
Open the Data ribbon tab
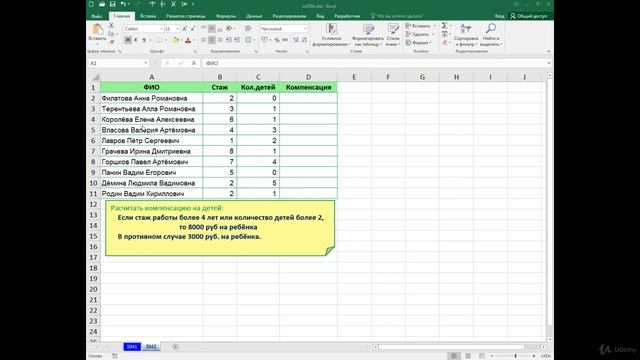[254, 16]
